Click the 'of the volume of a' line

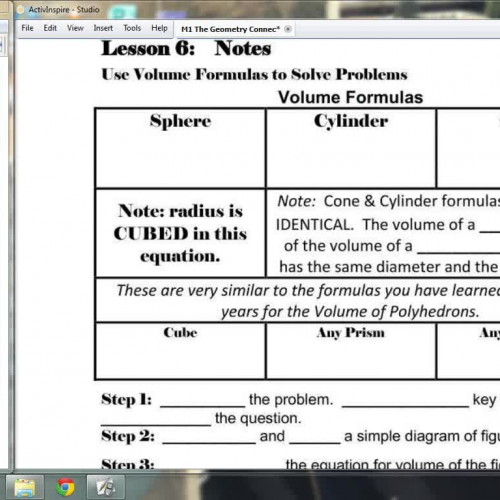coord(348,246)
